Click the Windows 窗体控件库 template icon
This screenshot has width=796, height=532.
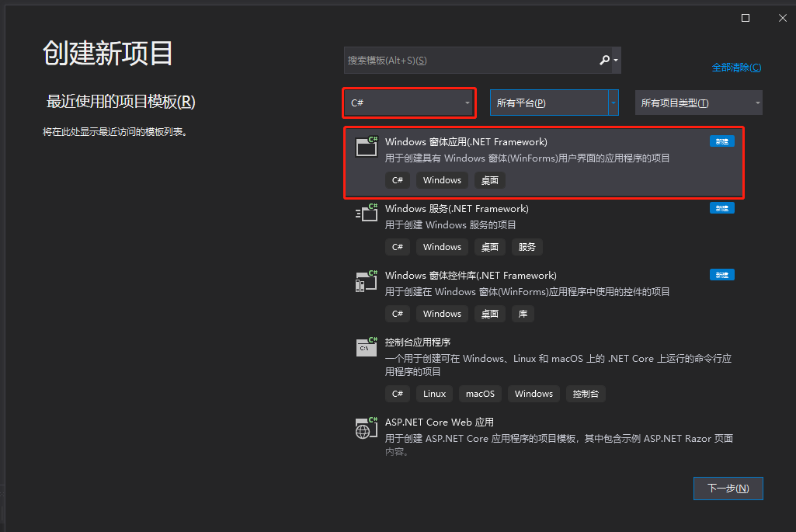point(367,280)
